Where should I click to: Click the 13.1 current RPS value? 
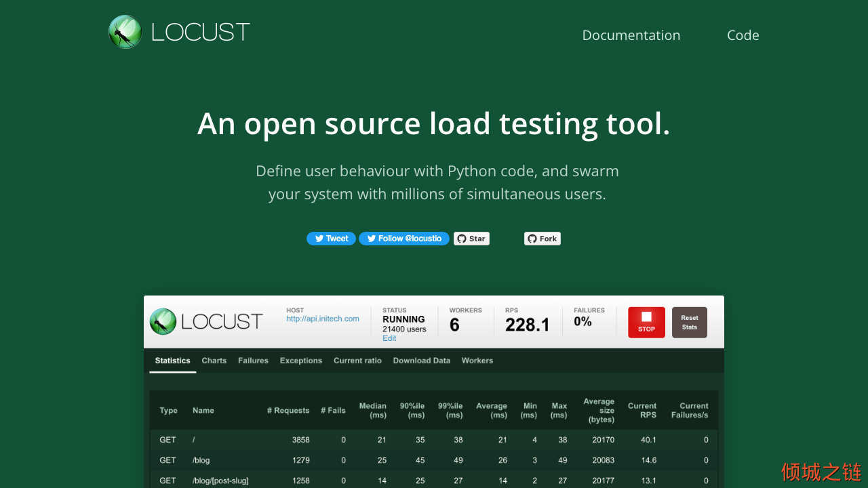click(649, 481)
